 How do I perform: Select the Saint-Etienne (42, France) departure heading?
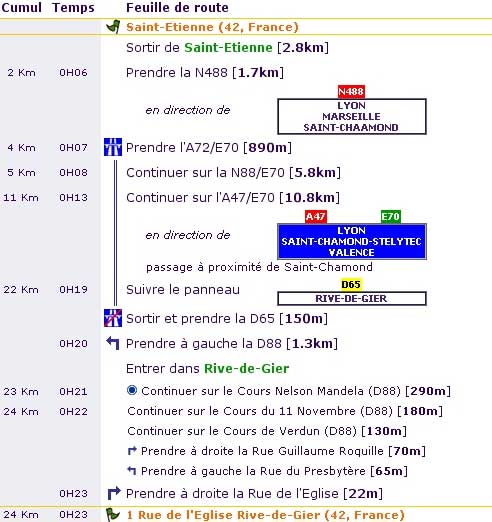tap(212, 27)
